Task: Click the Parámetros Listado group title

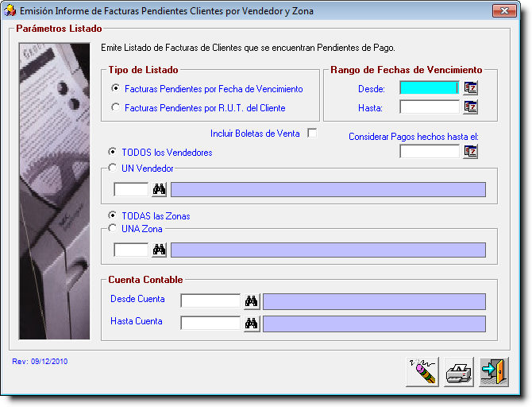Action: (59, 29)
